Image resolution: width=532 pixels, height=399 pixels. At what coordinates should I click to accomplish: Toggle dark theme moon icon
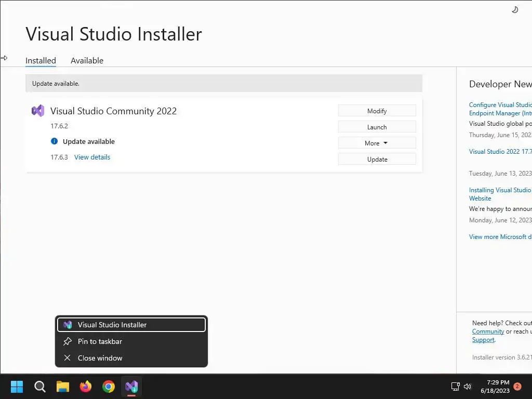515,9
